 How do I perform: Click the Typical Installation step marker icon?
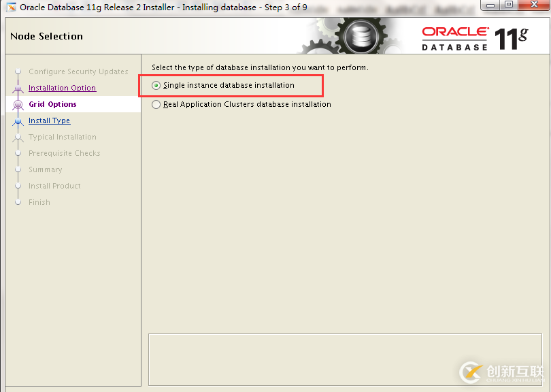tap(18, 137)
